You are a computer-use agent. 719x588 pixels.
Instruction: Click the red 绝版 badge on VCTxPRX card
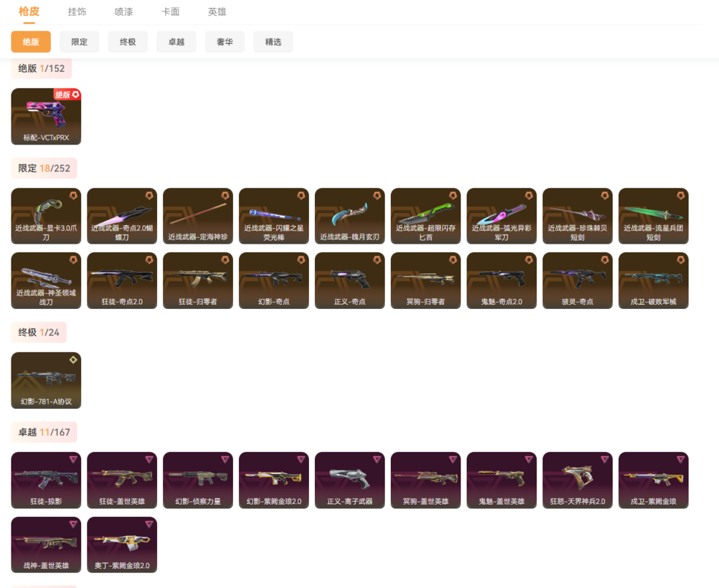[x=67, y=95]
